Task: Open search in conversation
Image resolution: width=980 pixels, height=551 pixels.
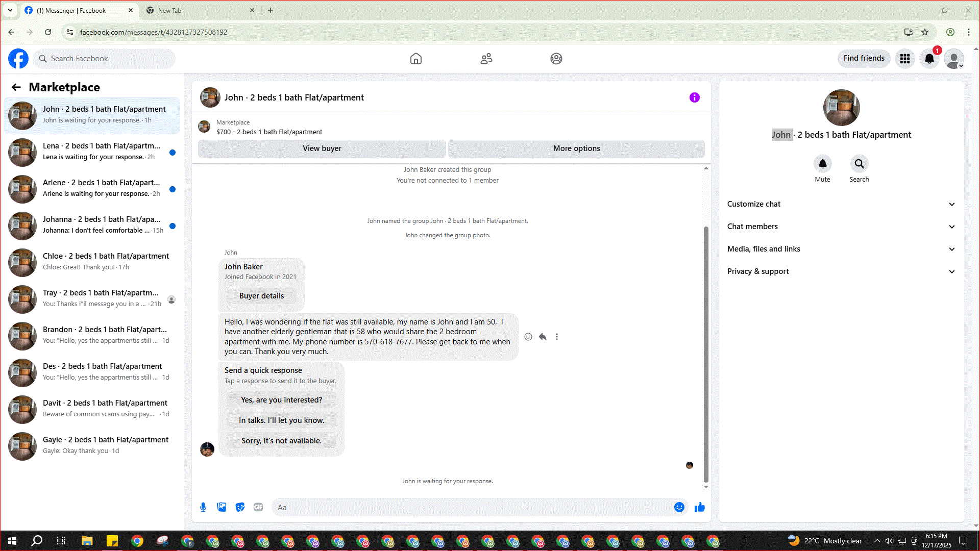Action: [859, 164]
